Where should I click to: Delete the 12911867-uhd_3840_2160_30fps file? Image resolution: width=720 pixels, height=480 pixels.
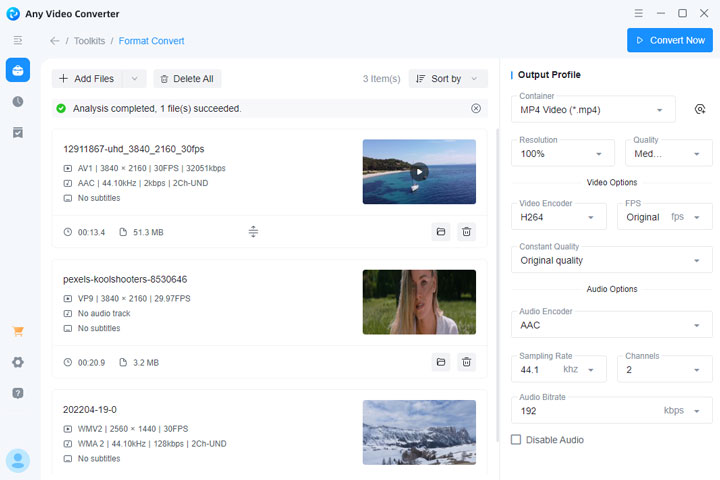[x=467, y=232]
